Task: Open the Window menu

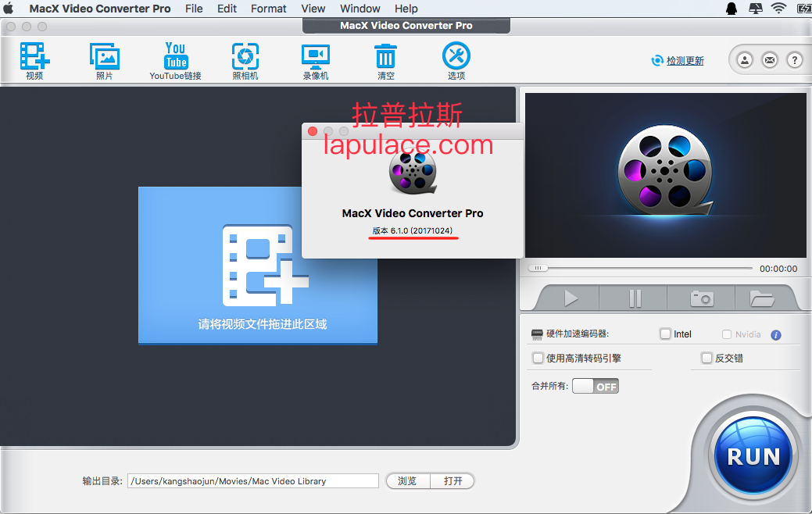Action: coord(360,9)
